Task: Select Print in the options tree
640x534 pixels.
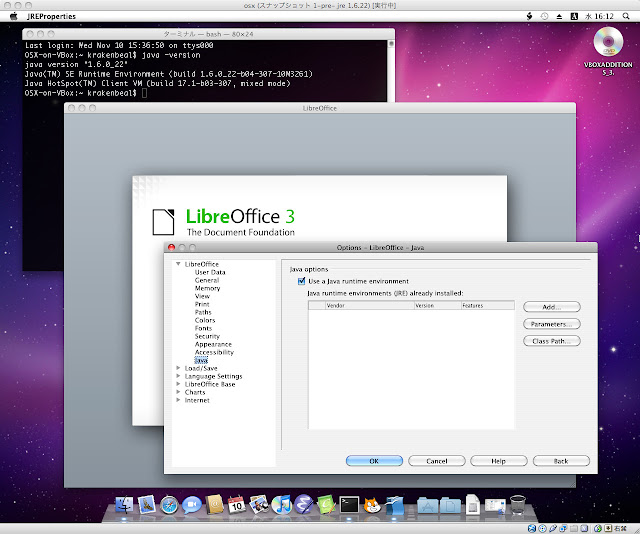Action: tap(202, 304)
